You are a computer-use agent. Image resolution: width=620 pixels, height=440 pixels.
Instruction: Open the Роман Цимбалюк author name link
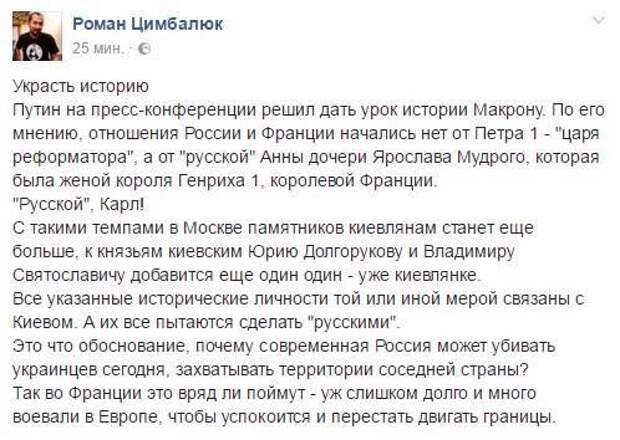click(148, 24)
